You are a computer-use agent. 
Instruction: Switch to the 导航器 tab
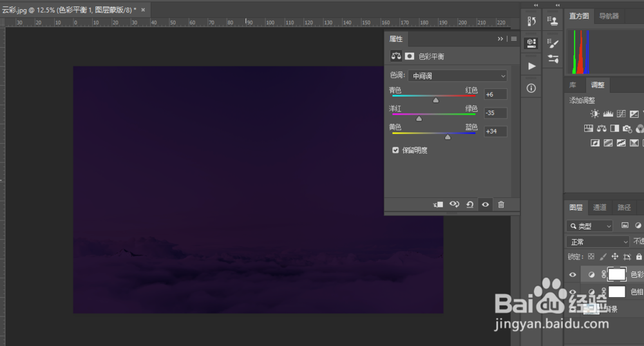point(609,16)
